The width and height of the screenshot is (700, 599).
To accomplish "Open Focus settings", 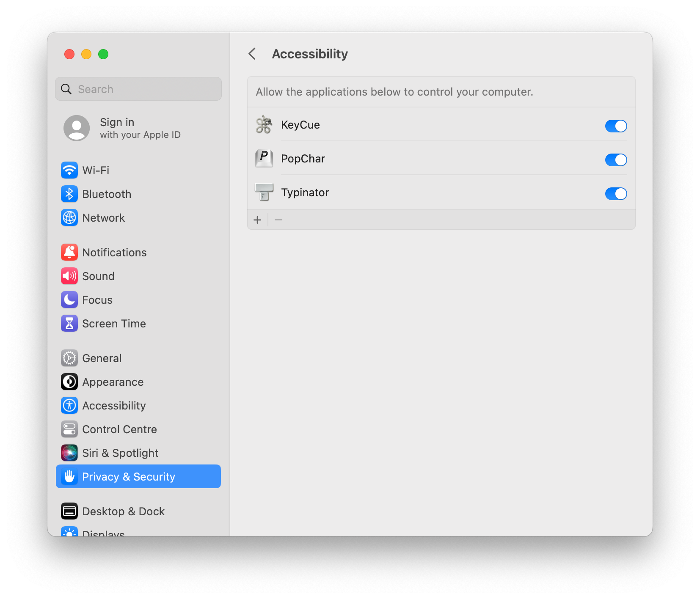I will (x=97, y=299).
